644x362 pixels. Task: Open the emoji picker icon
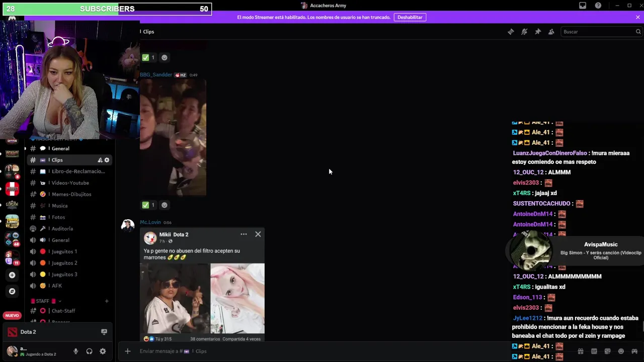click(x=621, y=351)
